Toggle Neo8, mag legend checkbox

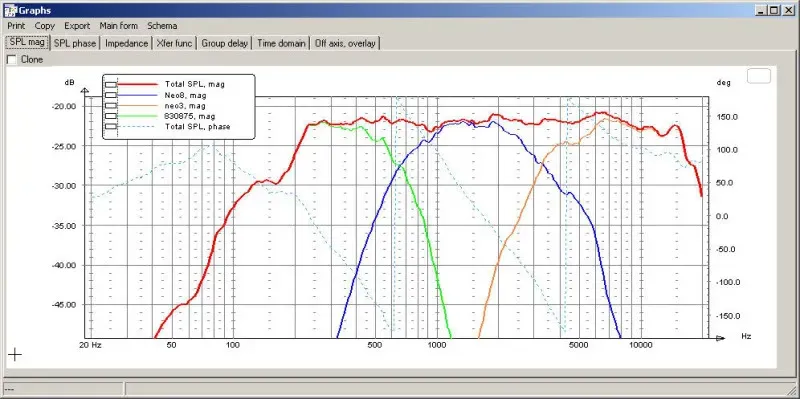click(111, 95)
